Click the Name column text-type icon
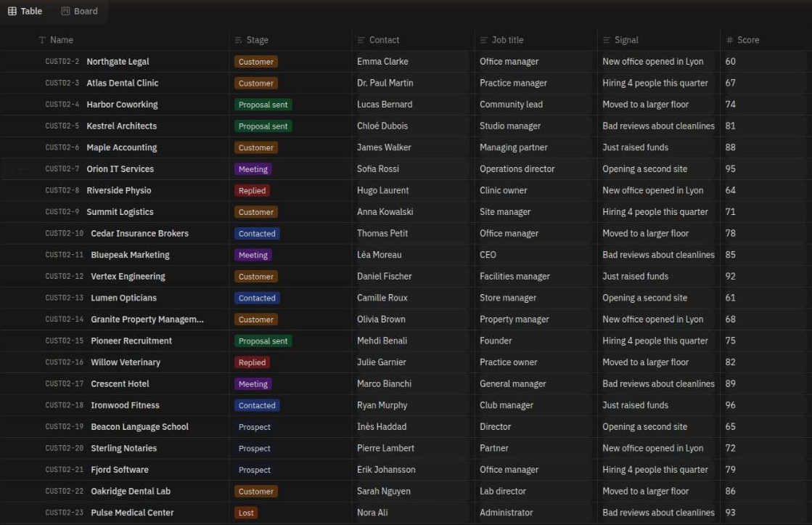Image resolution: width=812 pixels, height=525 pixels. [x=43, y=40]
